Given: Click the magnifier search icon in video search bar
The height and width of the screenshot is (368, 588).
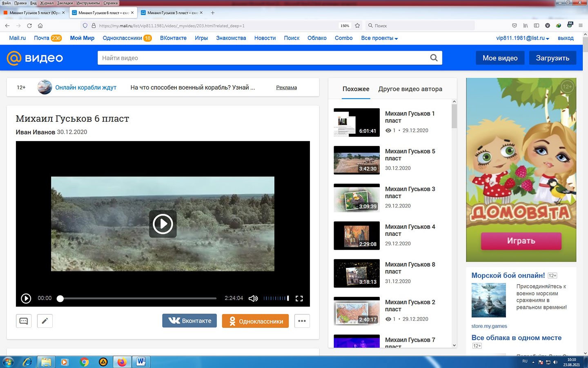Looking at the screenshot, I should [x=434, y=58].
